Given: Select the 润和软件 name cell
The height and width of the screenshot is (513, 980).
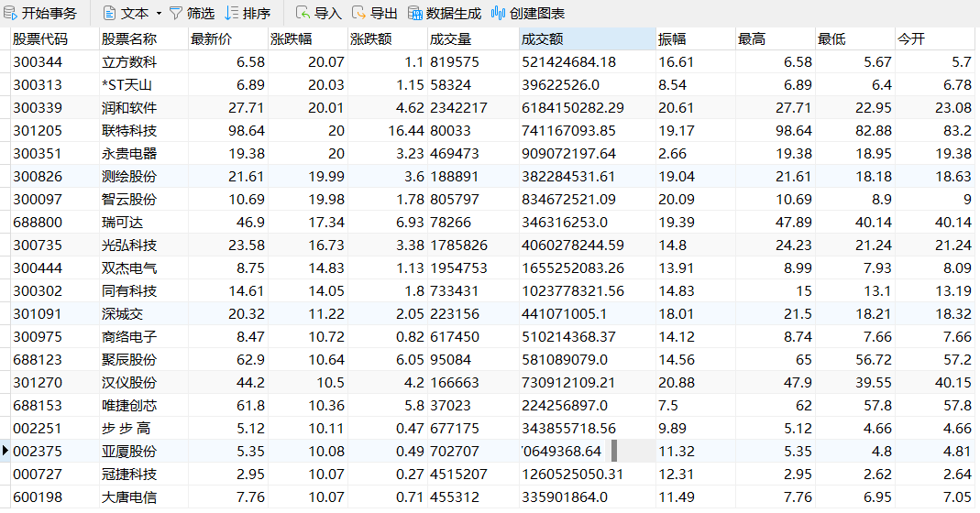Looking at the screenshot, I should 144,108.
